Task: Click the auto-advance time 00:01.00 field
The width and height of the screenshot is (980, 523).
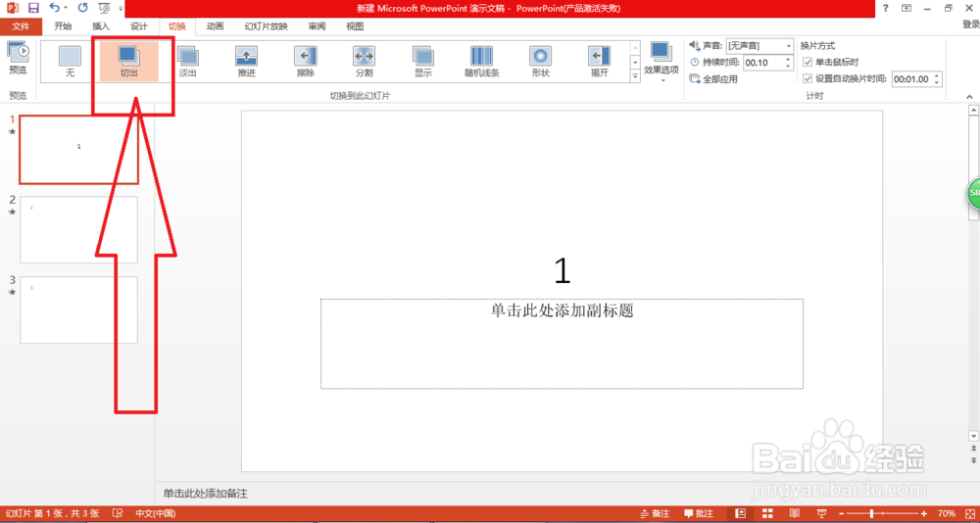Action: [912, 79]
